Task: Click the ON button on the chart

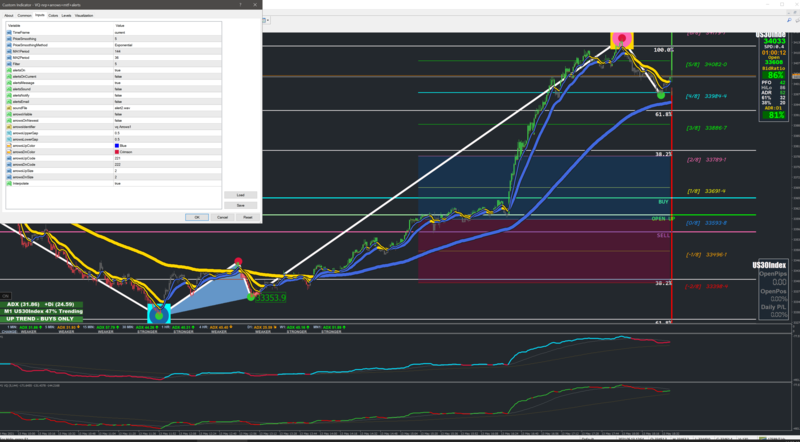Action: [x=5, y=296]
